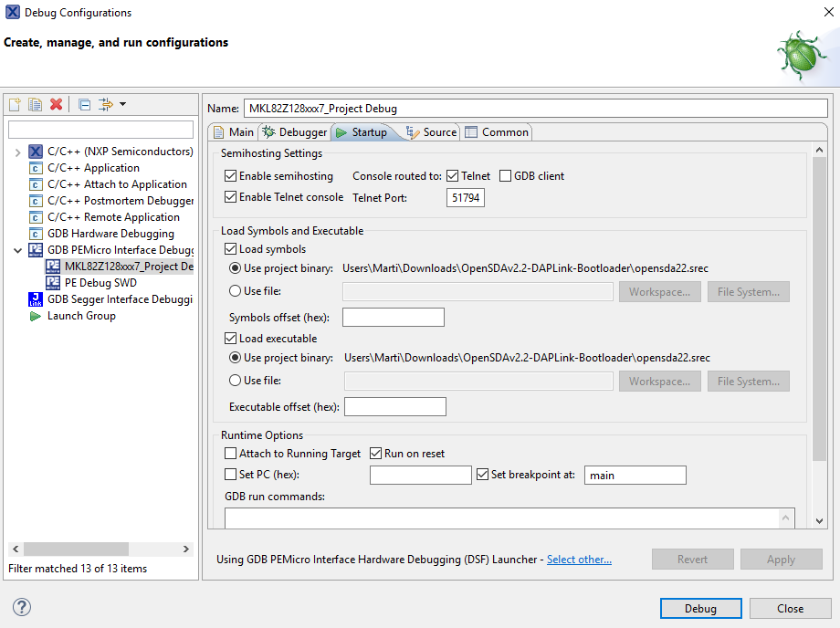Open the Source tab

(x=431, y=132)
